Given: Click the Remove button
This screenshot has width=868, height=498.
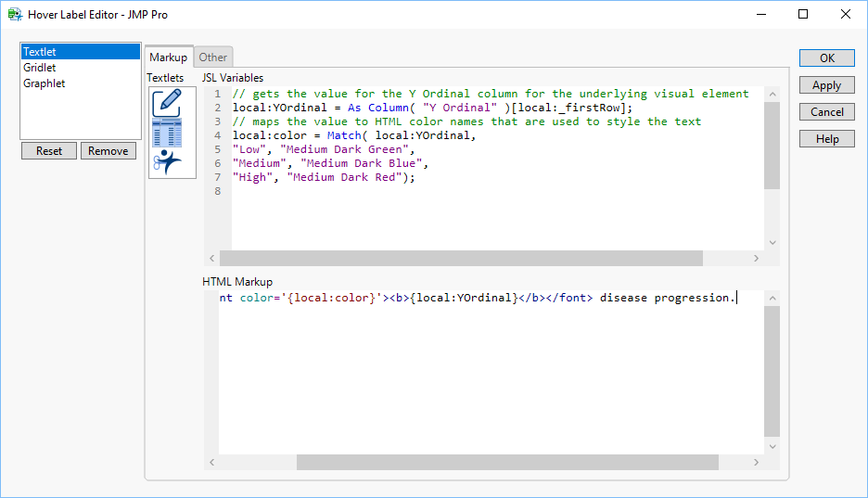Looking at the screenshot, I should 108,151.
